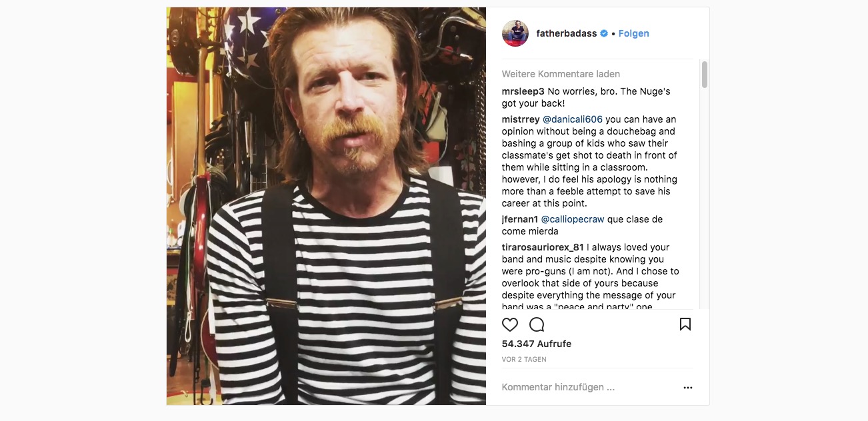Image resolution: width=868 pixels, height=421 pixels.
Task: Open jfernan1 commenter profile
Action: [x=520, y=219]
